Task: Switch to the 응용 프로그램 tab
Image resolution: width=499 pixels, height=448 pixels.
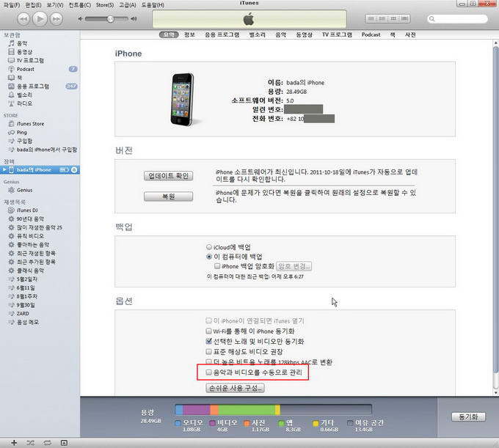Action: coord(222,34)
